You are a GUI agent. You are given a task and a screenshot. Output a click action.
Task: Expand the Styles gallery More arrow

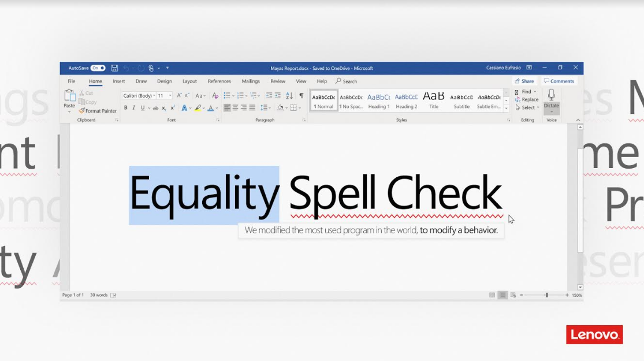[507, 108]
